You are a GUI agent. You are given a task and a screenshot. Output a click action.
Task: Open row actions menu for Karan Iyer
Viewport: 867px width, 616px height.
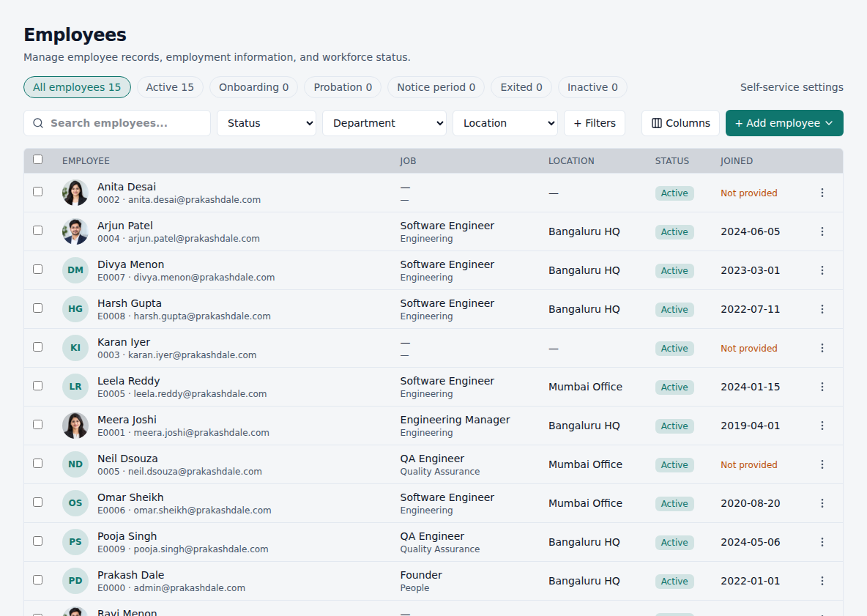822,348
